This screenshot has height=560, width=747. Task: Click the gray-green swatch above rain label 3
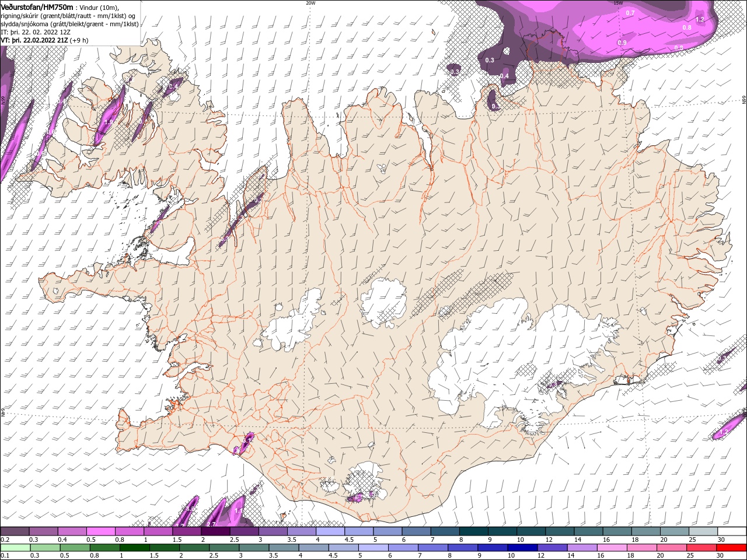(x=254, y=548)
